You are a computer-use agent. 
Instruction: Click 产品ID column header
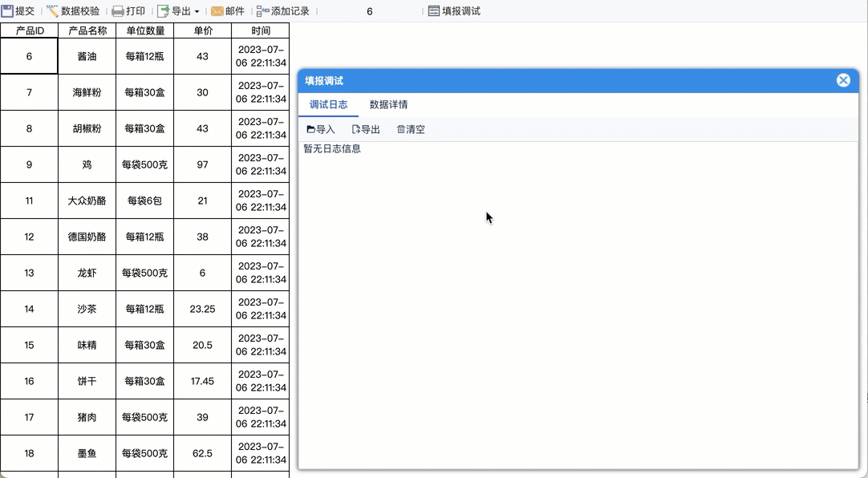pos(30,30)
